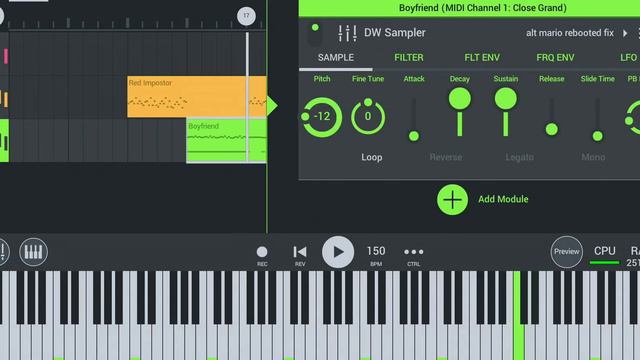Adjust the Decay slider handle
Image resolution: width=640 pixels, height=360 pixels.
[x=460, y=99]
